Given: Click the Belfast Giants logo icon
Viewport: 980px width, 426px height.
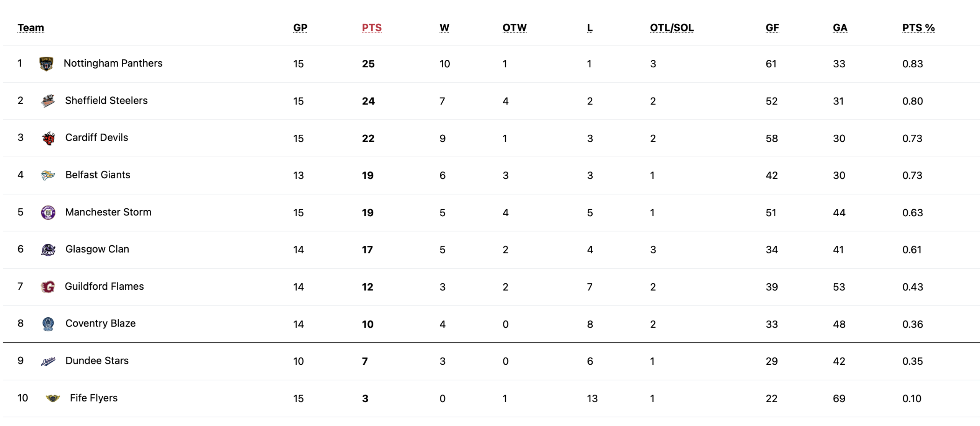Looking at the screenshot, I should pos(48,175).
